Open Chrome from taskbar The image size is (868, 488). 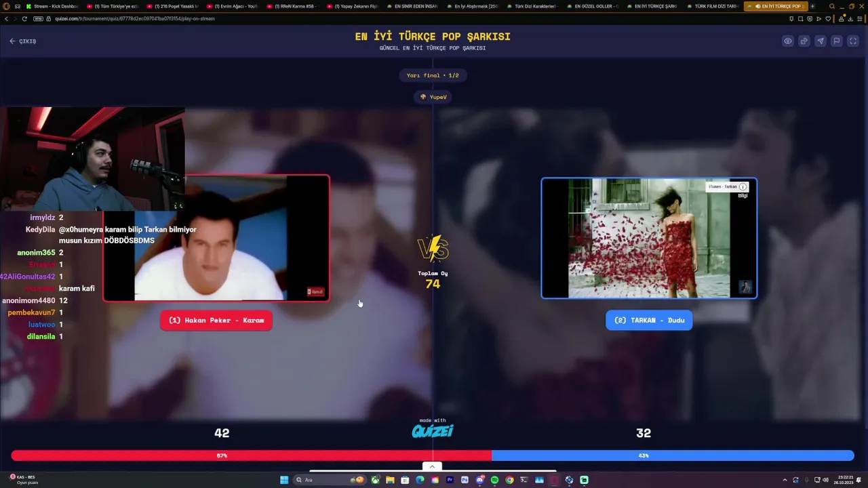click(509, 480)
